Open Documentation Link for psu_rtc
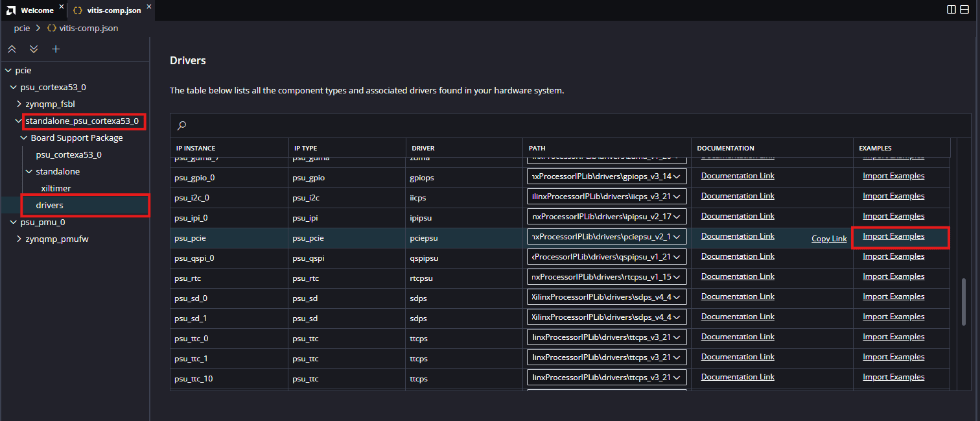The height and width of the screenshot is (421, 980). tap(738, 276)
